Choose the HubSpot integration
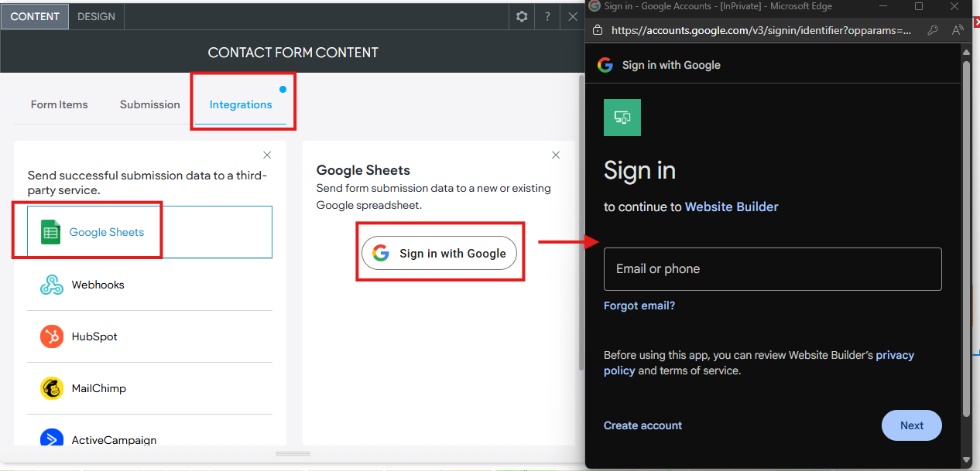 (x=150, y=336)
